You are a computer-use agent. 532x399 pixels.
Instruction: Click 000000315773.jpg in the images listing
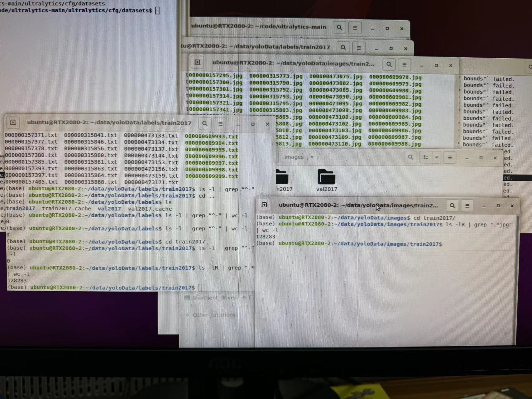tap(276, 76)
